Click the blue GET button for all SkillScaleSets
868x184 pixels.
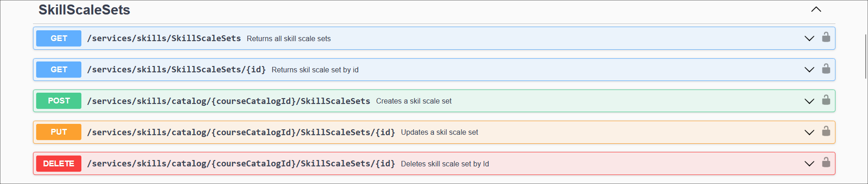point(59,38)
